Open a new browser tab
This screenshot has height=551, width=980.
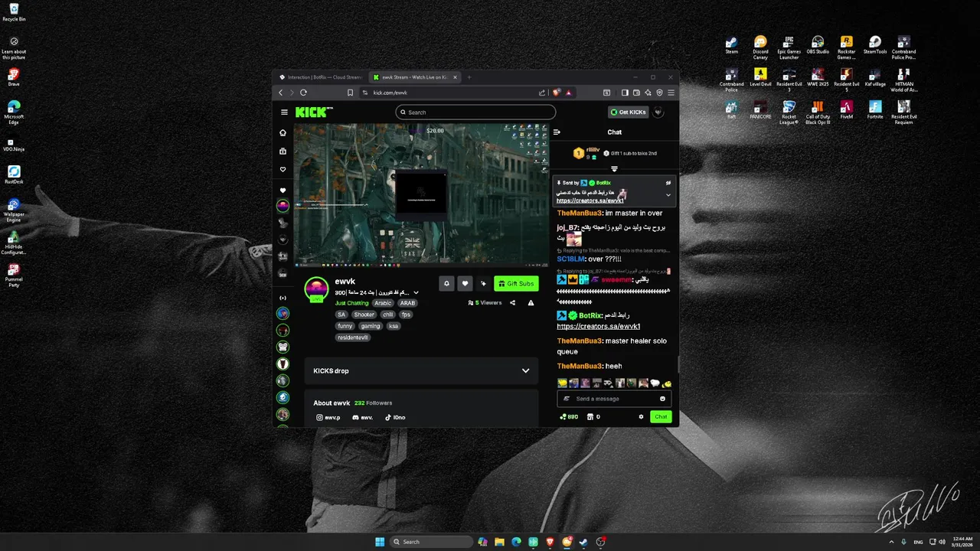pos(469,77)
